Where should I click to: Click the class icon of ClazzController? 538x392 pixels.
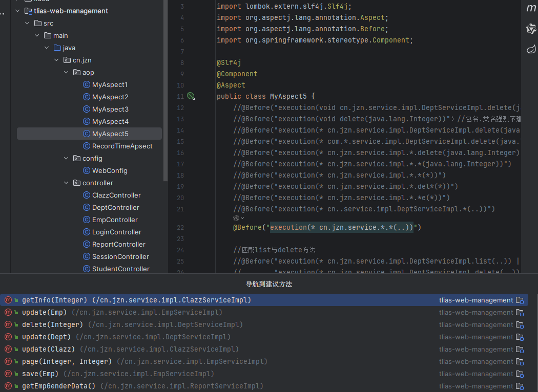[x=87, y=195]
